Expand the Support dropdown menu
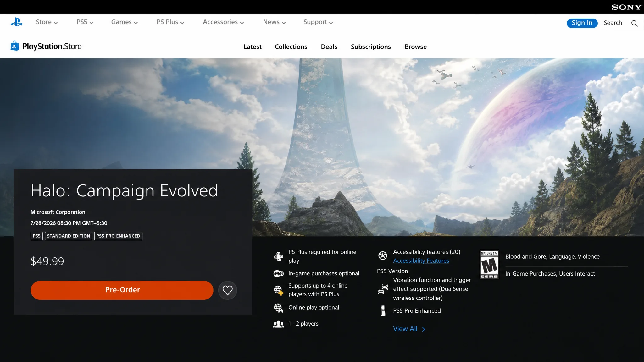Screen dimensions: 644x362 click(318, 22)
